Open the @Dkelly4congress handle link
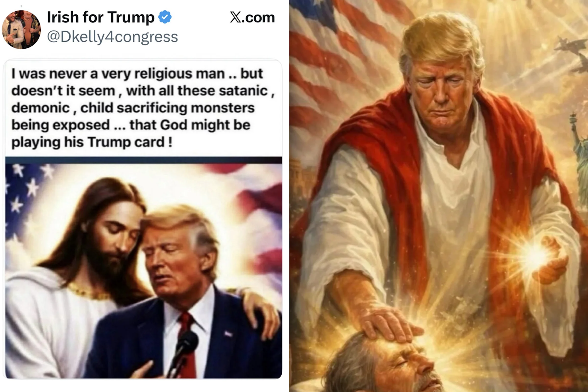Image resolution: width=588 pixels, height=392 pixels. pos(113,37)
